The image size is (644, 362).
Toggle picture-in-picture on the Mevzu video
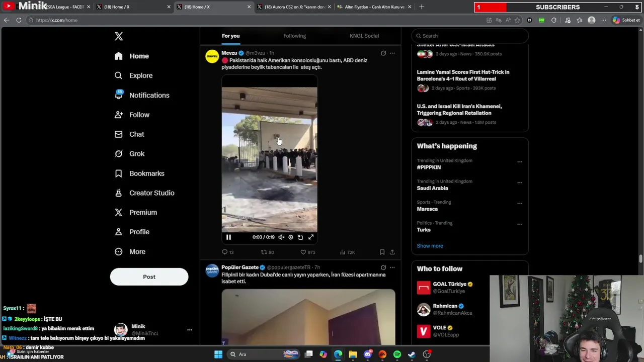point(300,237)
